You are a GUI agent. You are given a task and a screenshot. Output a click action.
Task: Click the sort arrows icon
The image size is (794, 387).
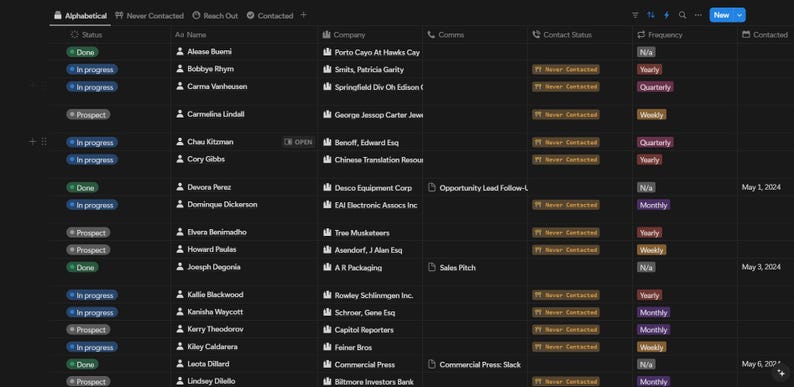pos(651,15)
